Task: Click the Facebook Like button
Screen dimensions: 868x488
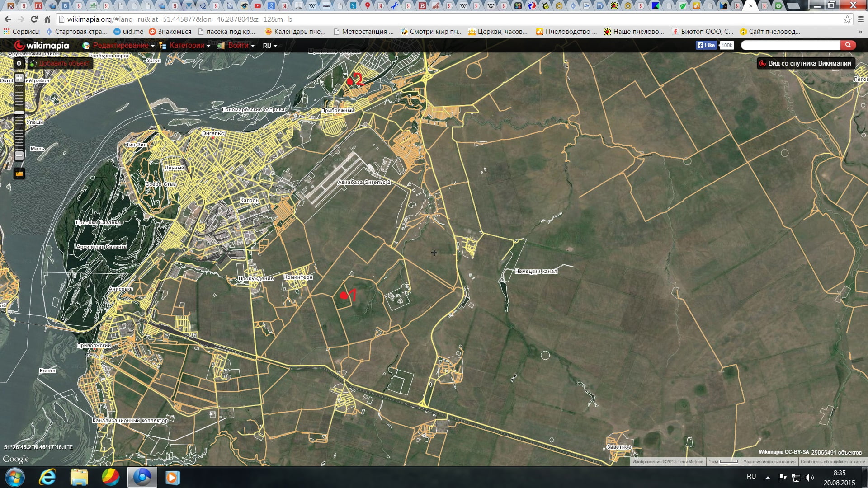Action: [706, 45]
